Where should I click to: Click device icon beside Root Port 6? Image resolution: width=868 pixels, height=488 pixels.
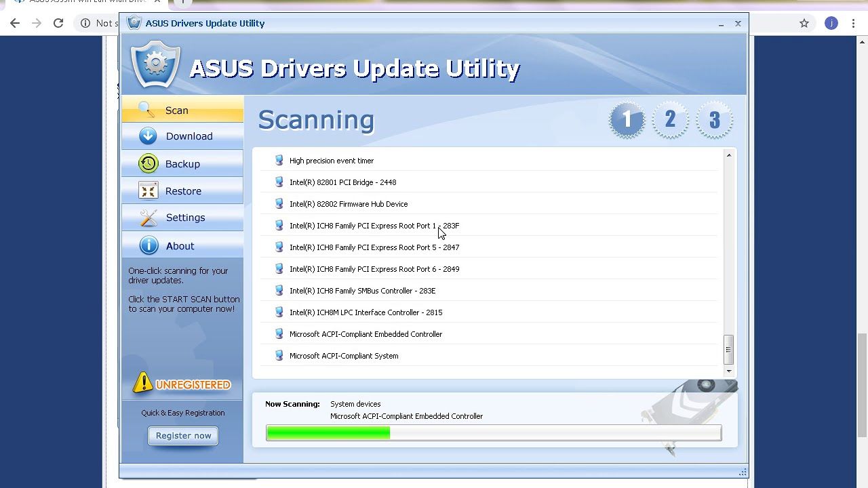(x=279, y=268)
